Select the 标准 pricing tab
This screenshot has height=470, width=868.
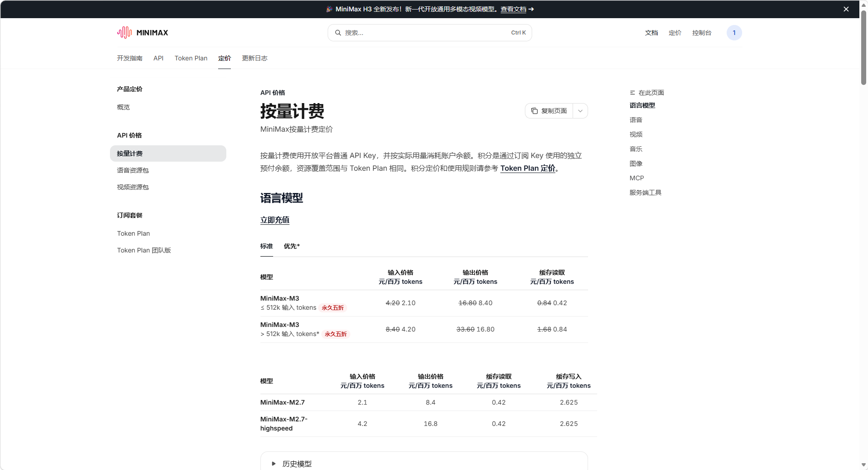pyautogui.click(x=267, y=246)
